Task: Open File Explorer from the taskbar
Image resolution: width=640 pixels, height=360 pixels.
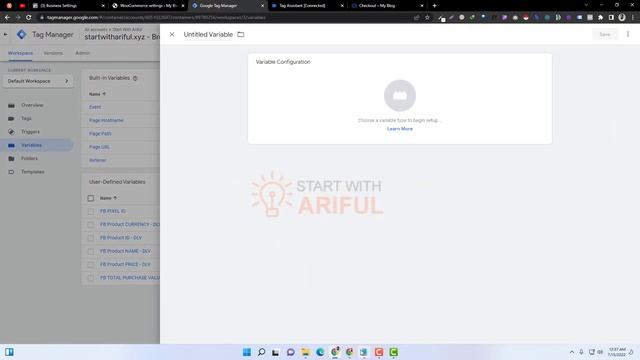Action: click(305, 352)
